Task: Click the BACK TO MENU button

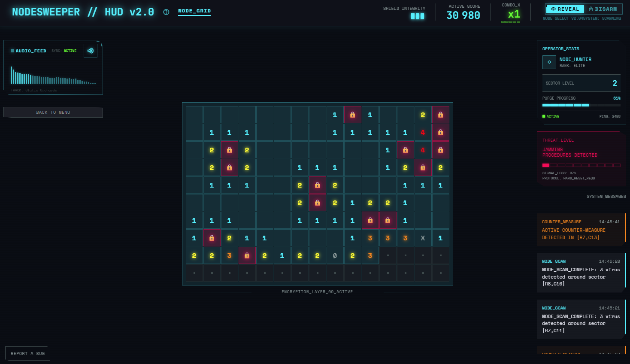Action: (53, 112)
